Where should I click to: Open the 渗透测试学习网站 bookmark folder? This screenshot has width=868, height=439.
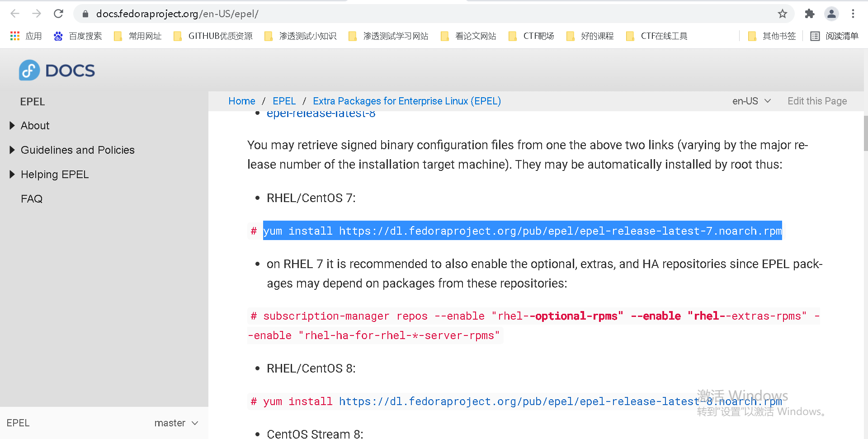click(388, 36)
